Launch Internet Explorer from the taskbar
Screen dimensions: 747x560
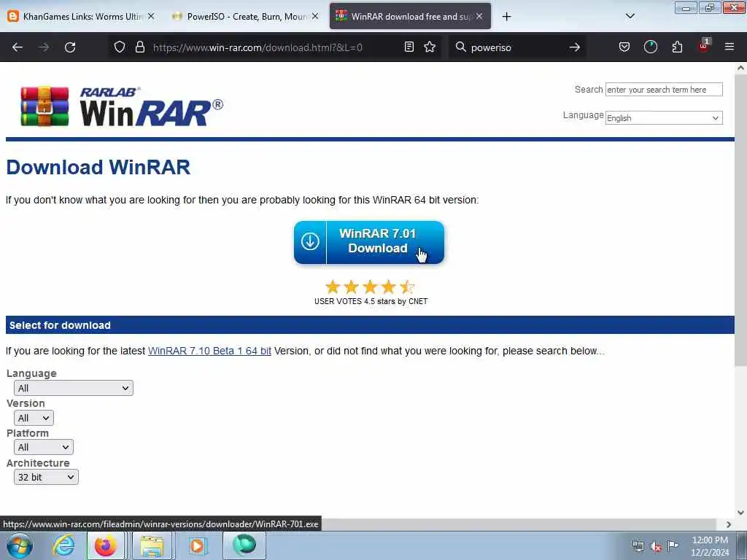(63, 545)
